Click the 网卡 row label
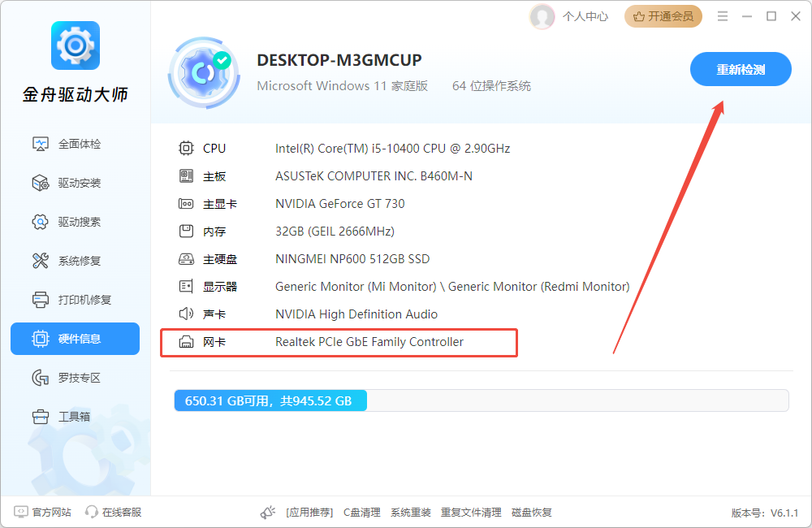 (x=214, y=342)
